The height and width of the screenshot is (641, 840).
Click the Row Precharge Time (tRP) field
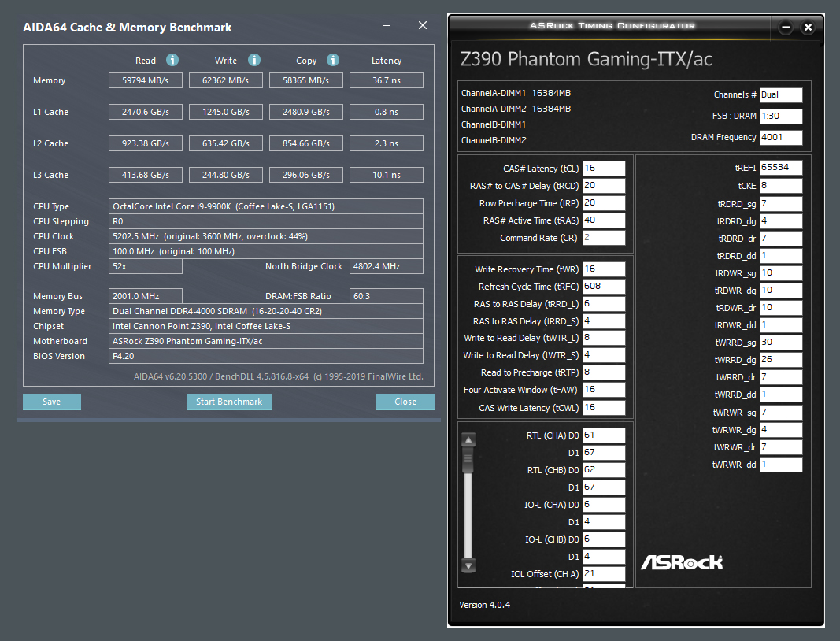604,203
